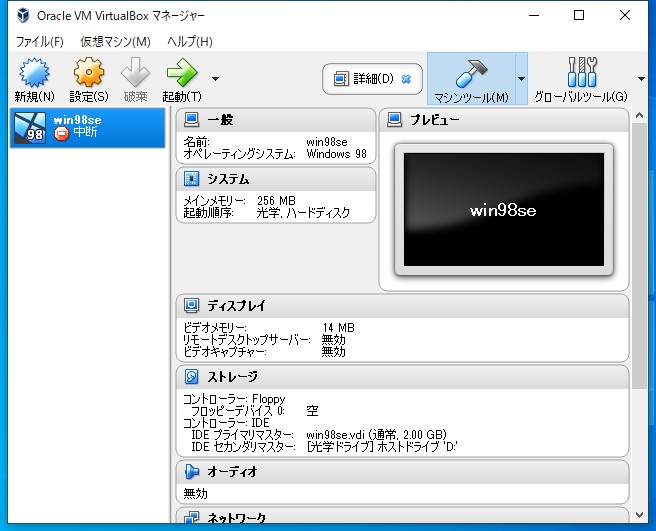Click the scrollbar up arrow in the details pane
The image size is (656, 531).
tap(639, 115)
